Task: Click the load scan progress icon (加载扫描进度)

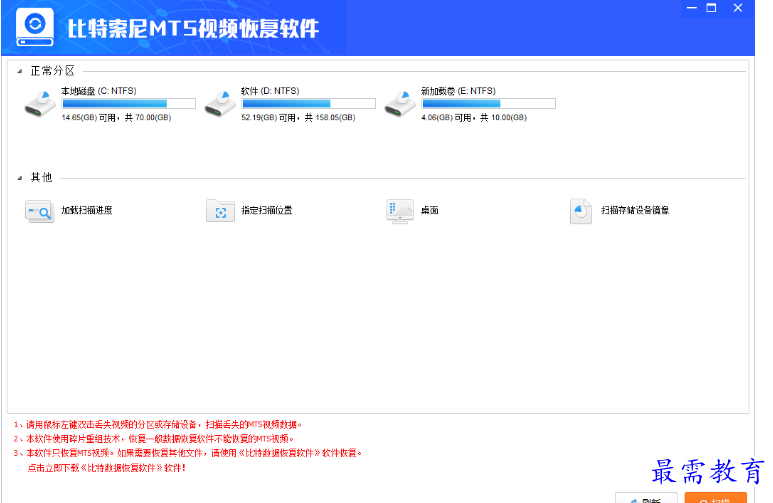Action: (x=39, y=211)
